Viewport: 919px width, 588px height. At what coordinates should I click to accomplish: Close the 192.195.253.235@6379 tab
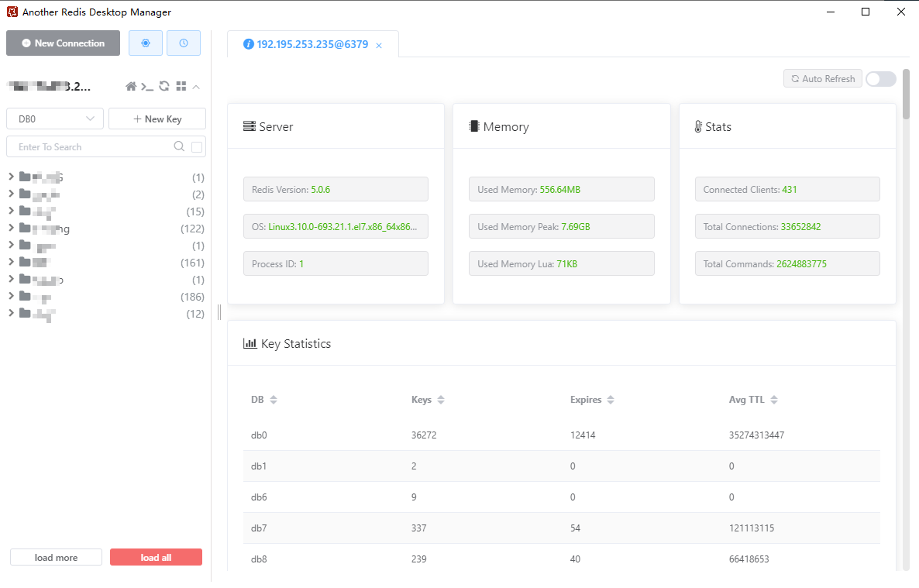[x=379, y=46]
